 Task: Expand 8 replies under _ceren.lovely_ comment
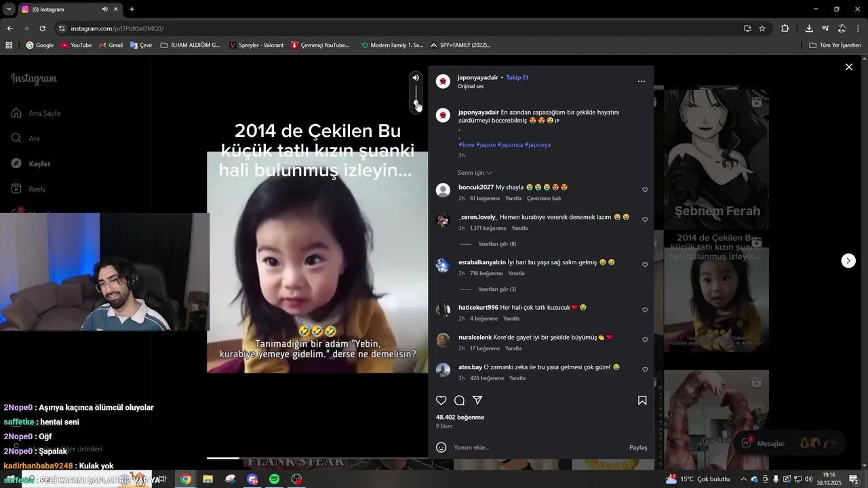coord(497,244)
